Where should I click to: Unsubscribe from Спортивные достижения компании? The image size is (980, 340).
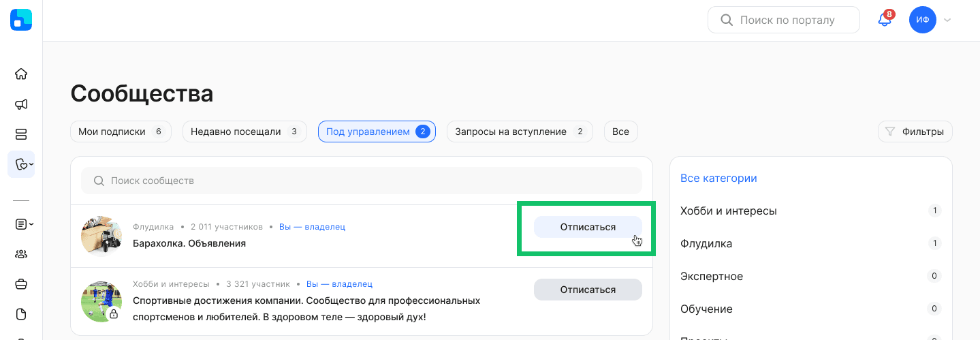[588, 290]
